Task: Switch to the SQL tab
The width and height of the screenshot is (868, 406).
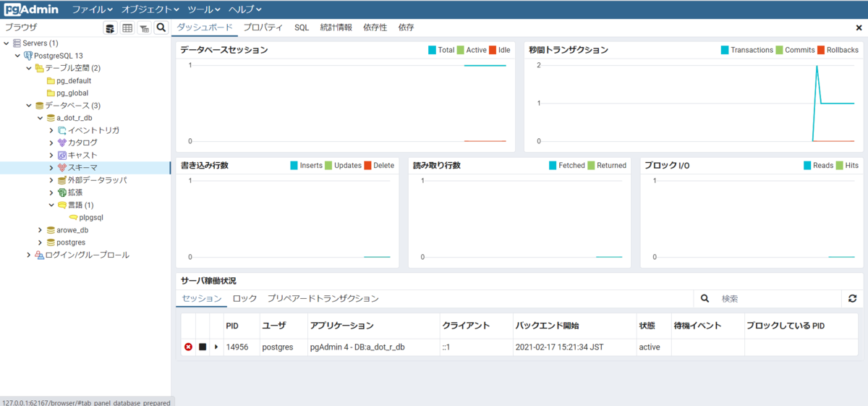Action: click(x=302, y=28)
